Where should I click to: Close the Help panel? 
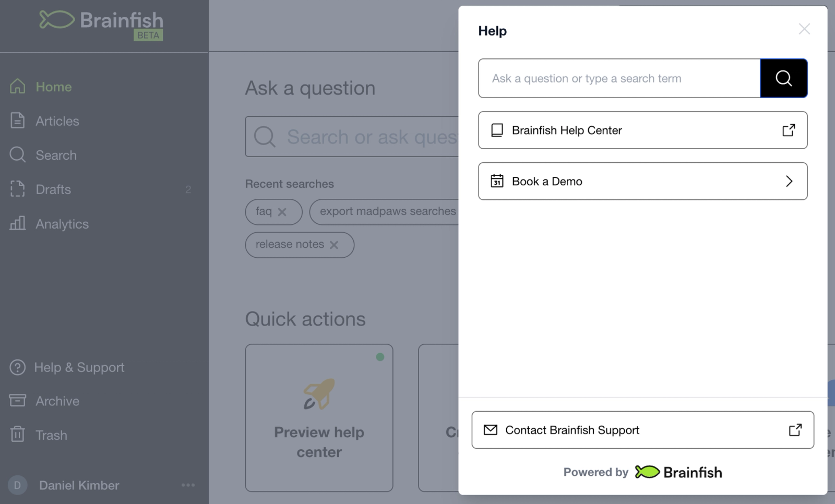click(804, 29)
